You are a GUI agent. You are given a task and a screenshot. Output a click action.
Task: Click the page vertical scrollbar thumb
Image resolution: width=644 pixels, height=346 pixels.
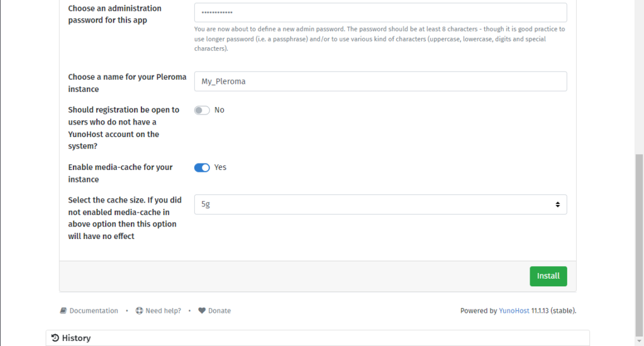(x=639, y=245)
